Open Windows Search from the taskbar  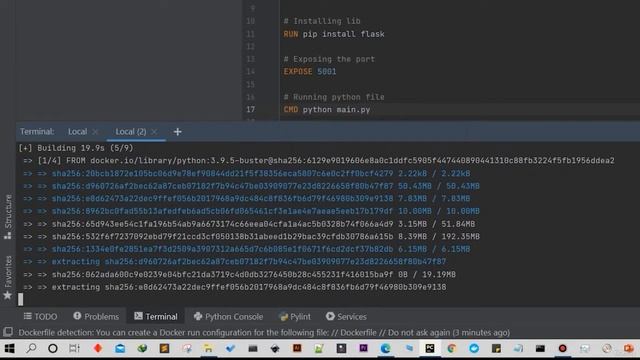click(x=31, y=349)
